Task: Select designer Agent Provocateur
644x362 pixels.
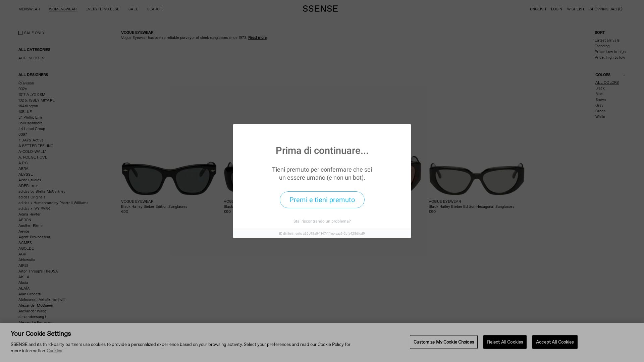Action: tap(34, 237)
